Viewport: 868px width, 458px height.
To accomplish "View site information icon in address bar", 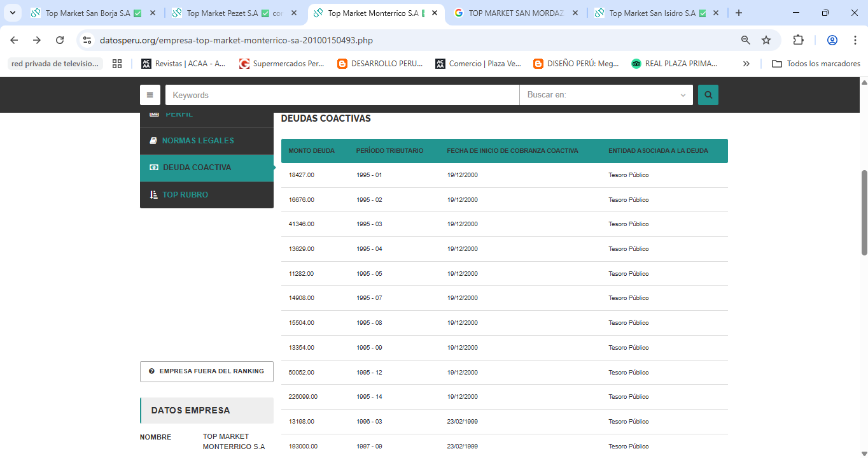I will click(88, 40).
